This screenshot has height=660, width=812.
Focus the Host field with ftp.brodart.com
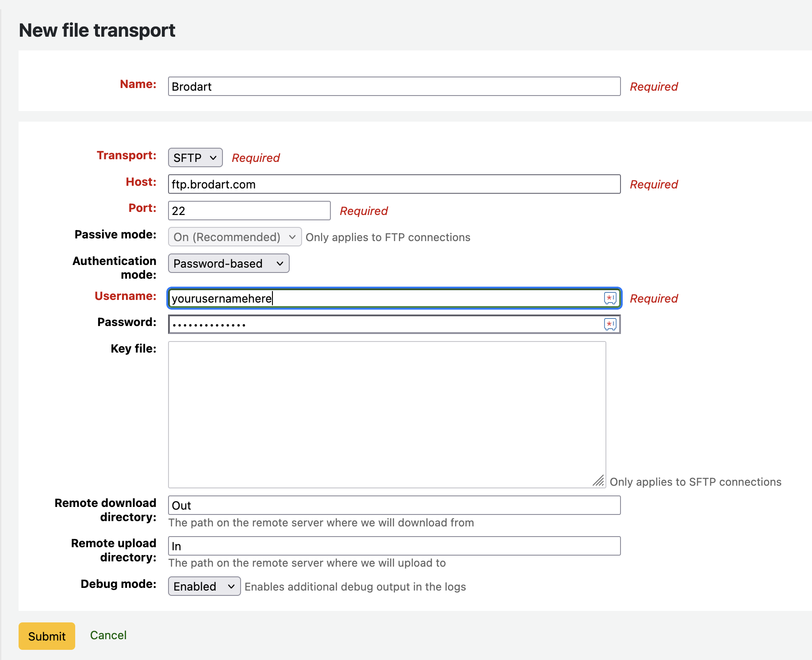[394, 184]
